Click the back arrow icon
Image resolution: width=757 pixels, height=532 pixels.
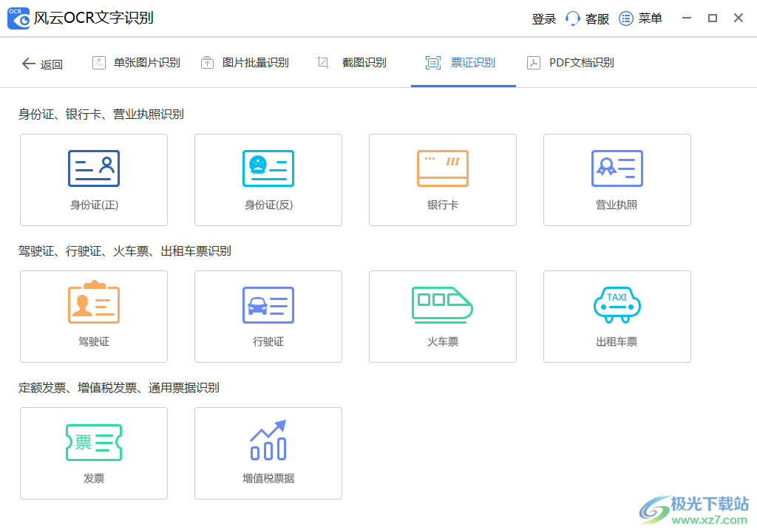pos(29,64)
